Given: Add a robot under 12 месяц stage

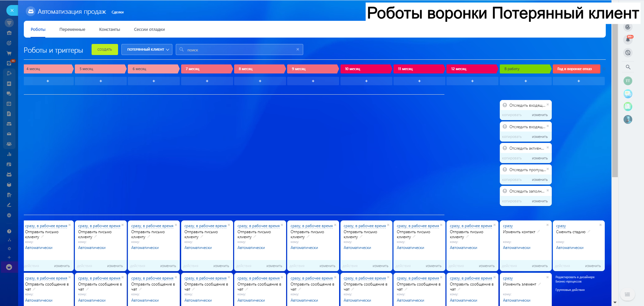Looking at the screenshot, I should click(472, 81).
